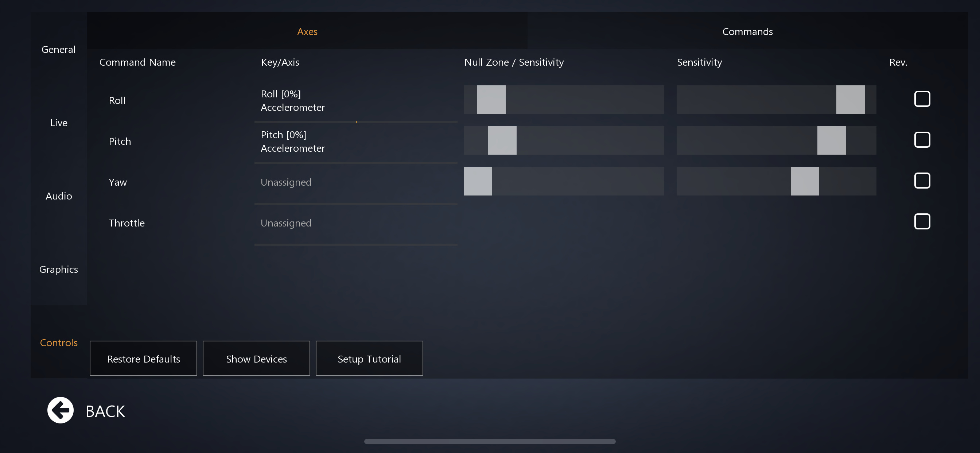Open the Setup Tutorial
980x453 pixels.
coord(369,359)
